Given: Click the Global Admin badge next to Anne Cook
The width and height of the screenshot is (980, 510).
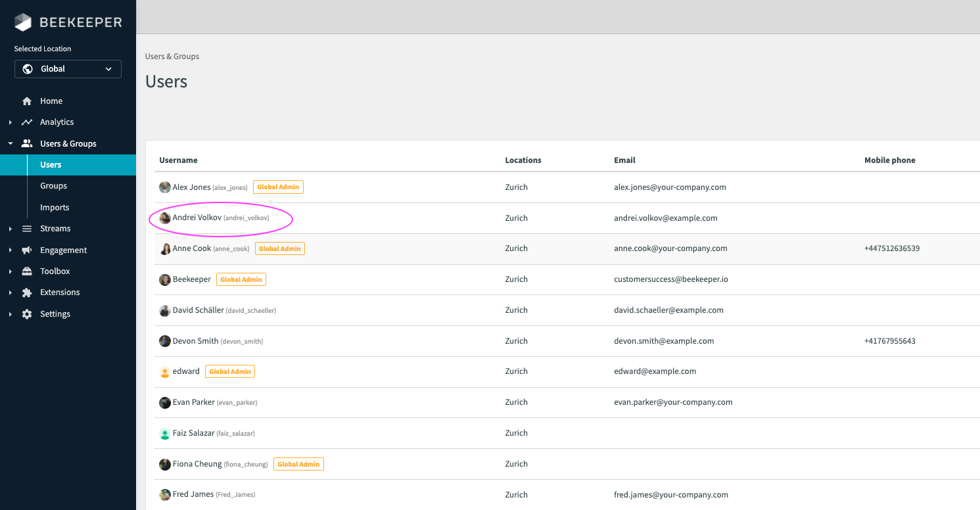Looking at the screenshot, I should click(x=279, y=248).
